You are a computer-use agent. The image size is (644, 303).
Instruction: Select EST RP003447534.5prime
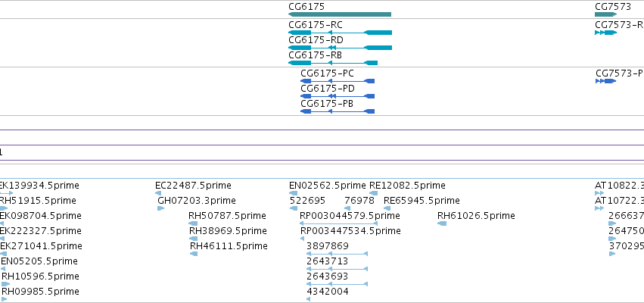click(350, 231)
